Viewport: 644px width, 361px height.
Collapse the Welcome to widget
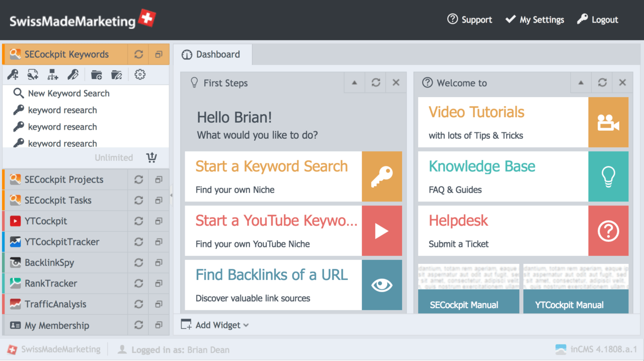coord(581,83)
